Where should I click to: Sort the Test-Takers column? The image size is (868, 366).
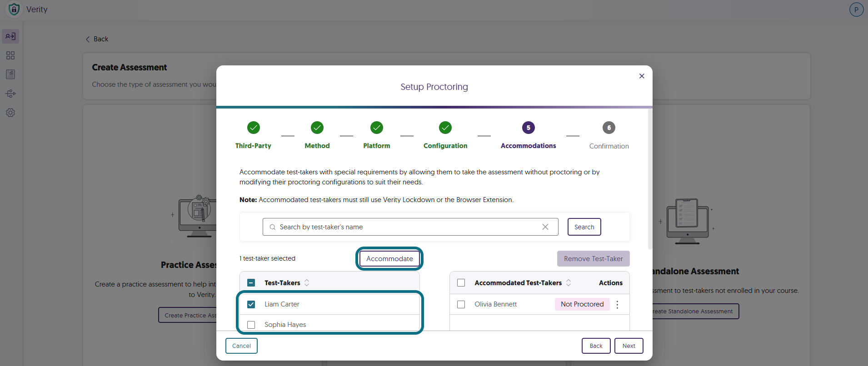[307, 283]
